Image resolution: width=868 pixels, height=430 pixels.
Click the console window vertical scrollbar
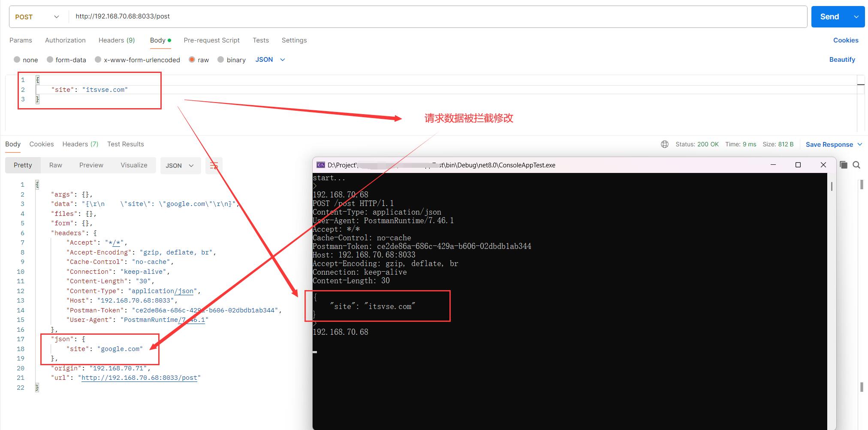(x=832, y=186)
